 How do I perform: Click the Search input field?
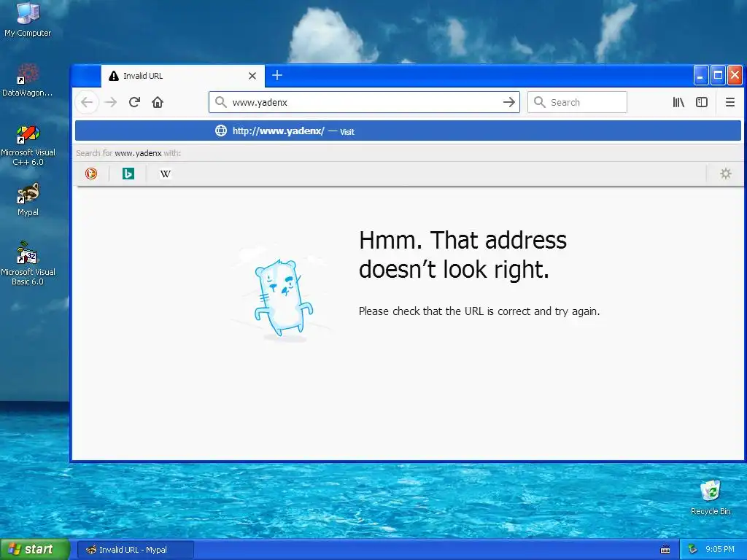point(578,102)
